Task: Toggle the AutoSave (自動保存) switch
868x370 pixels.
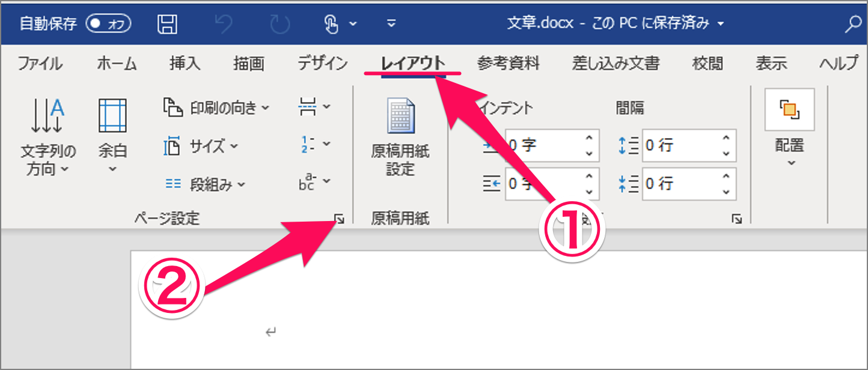Action: coord(108,23)
